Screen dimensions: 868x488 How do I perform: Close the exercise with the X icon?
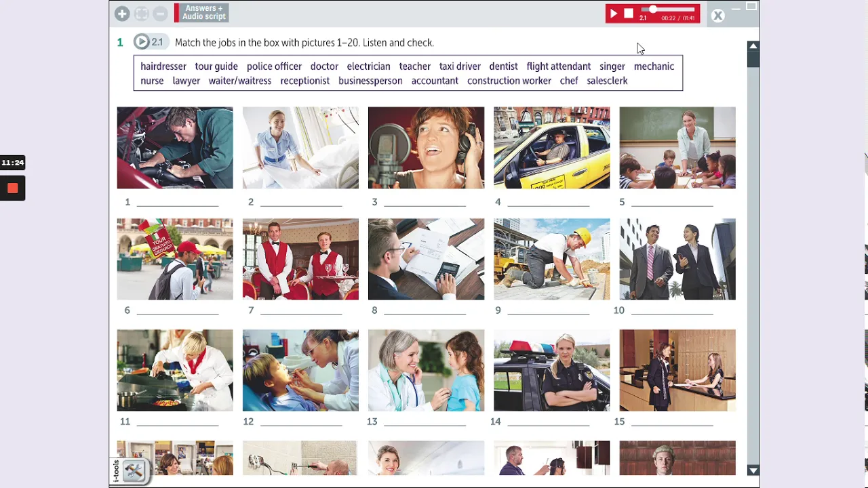coord(718,16)
